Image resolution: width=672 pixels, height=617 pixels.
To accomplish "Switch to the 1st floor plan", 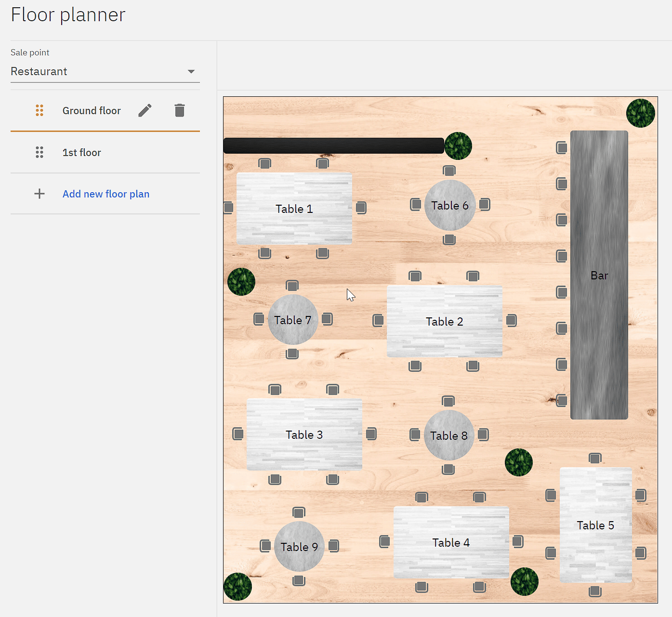I will pyautogui.click(x=82, y=153).
